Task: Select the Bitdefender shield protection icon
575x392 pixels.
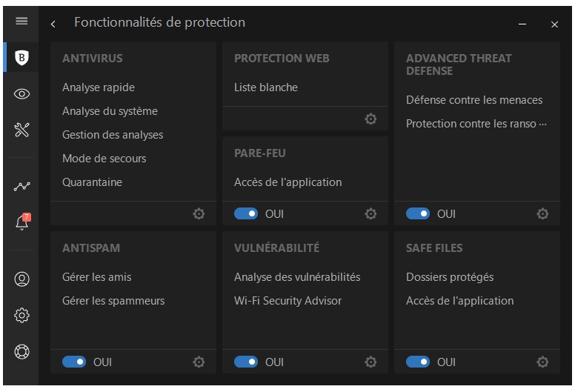Action: coord(22,57)
